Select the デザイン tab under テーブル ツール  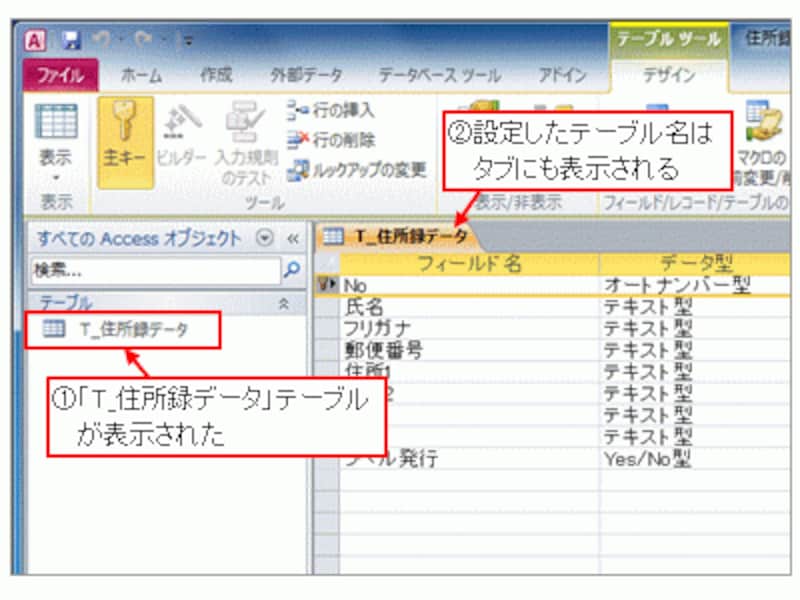pyautogui.click(x=669, y=76)
